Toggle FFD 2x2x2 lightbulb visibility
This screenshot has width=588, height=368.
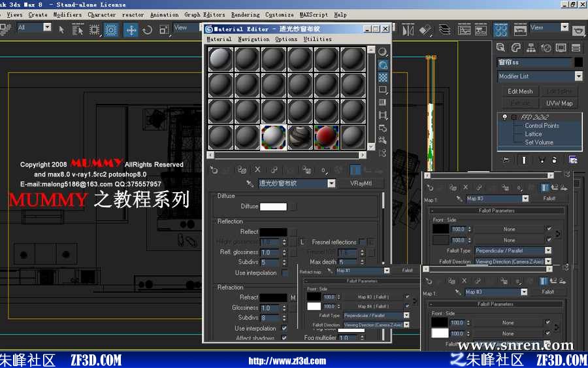click(505, 117)
